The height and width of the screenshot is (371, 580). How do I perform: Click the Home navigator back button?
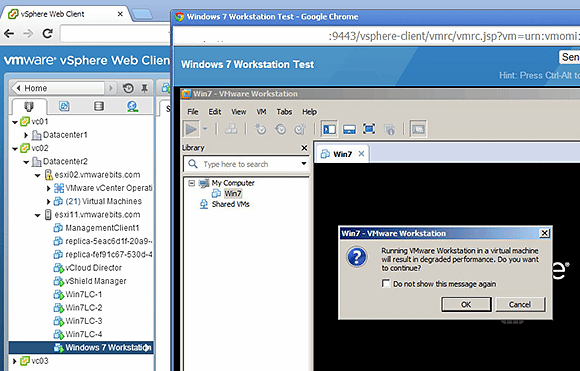(57, 88)
